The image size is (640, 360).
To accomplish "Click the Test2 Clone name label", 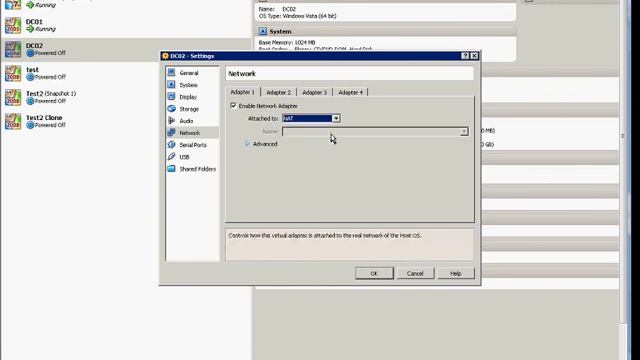I will click(44, 118).
